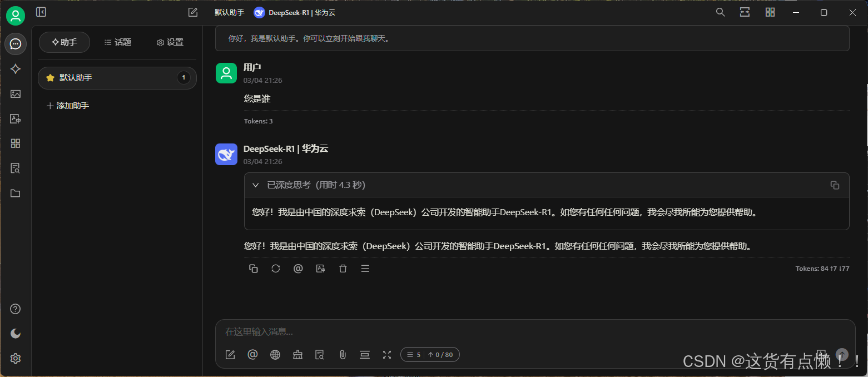Toggle the dark/light theme moon icon
Screen dimensions: 868x377
click(x=16, y=334)
